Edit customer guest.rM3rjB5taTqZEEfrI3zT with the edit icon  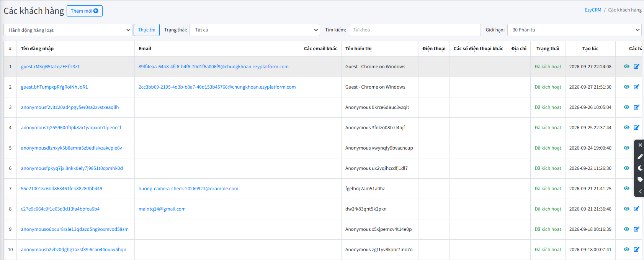(636, 66)
